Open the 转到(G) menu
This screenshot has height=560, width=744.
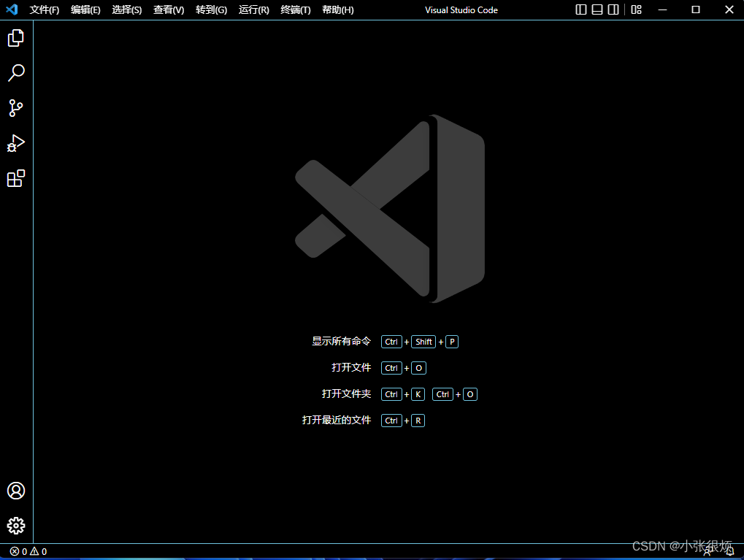point(211,10)
